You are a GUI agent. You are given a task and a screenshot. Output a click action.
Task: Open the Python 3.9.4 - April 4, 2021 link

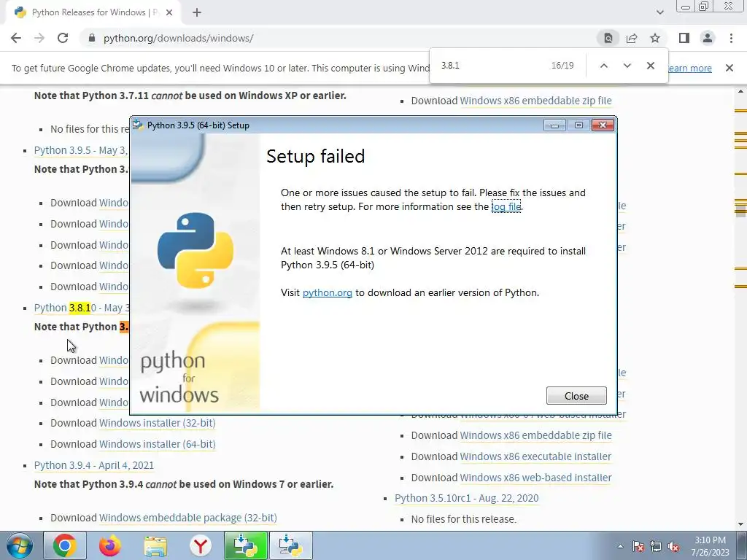[x=94, y=464]
